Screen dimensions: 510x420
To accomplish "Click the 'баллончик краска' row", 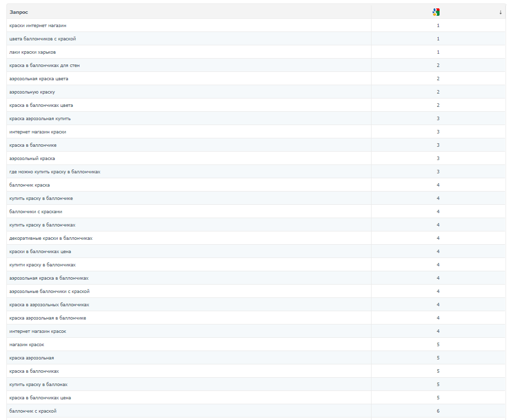I will (x=256, y=185).
